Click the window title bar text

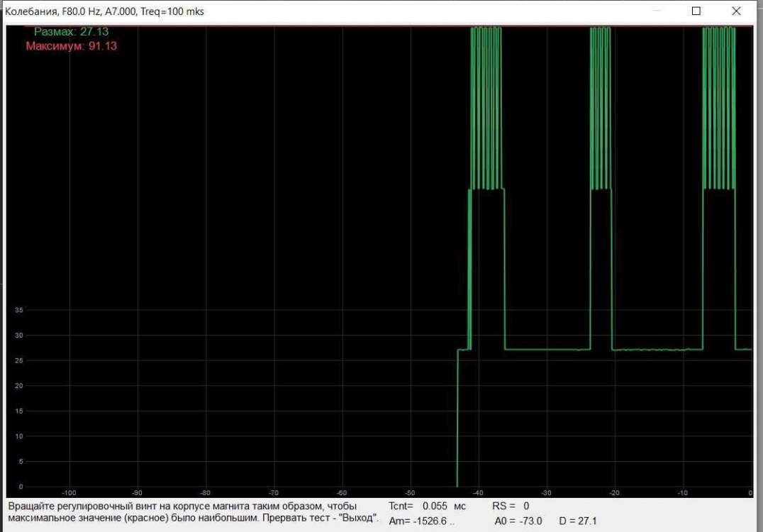106,12
